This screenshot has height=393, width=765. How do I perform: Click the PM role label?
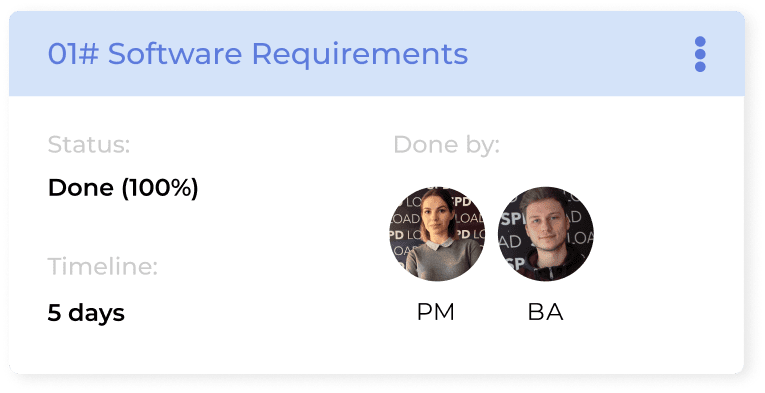click(436, 312)
